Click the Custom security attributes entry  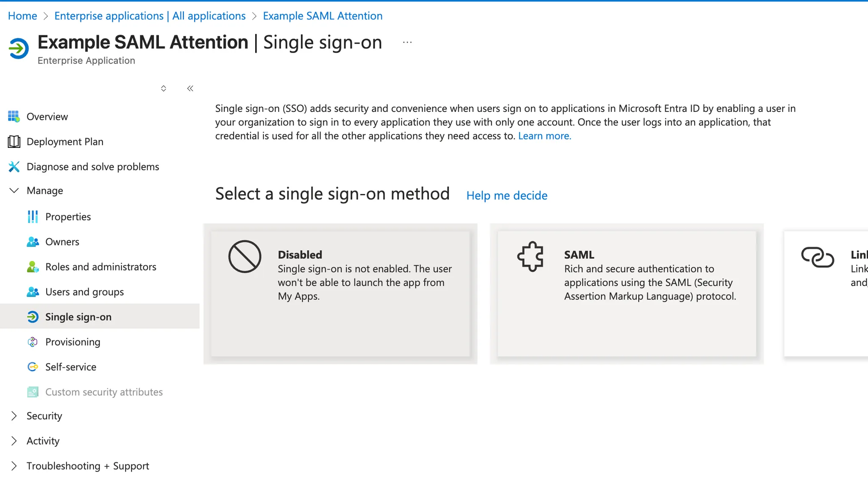(x=104, y=392)
